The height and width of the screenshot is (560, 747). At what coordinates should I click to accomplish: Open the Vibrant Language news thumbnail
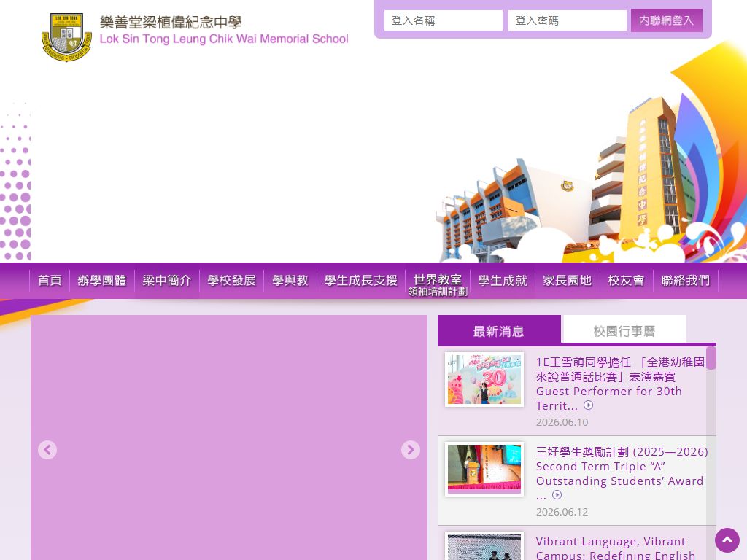[x=484, y=546]
